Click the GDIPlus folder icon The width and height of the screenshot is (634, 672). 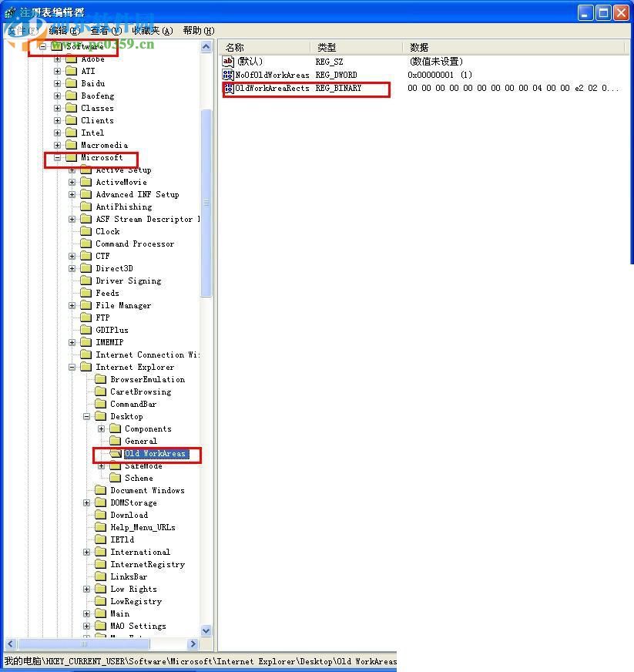[86, 330]
